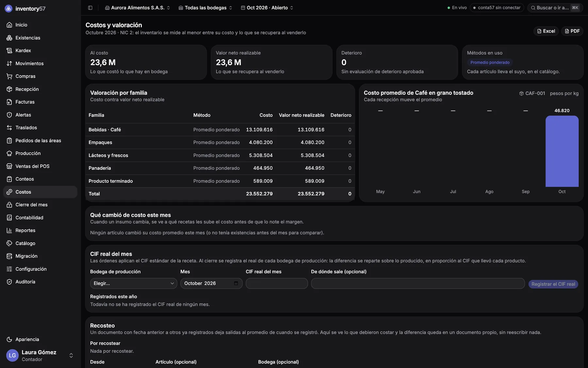Export to Excel

tap(546, 31)
